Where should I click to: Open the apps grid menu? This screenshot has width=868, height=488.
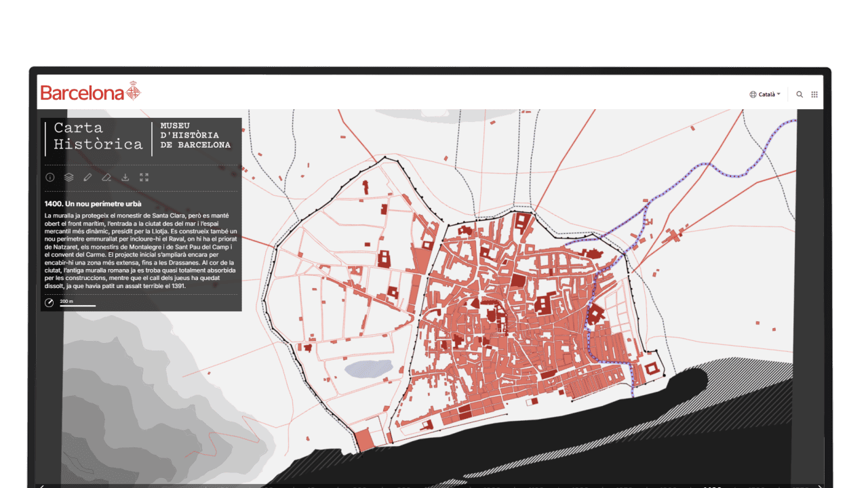click(x=814, y=95)
